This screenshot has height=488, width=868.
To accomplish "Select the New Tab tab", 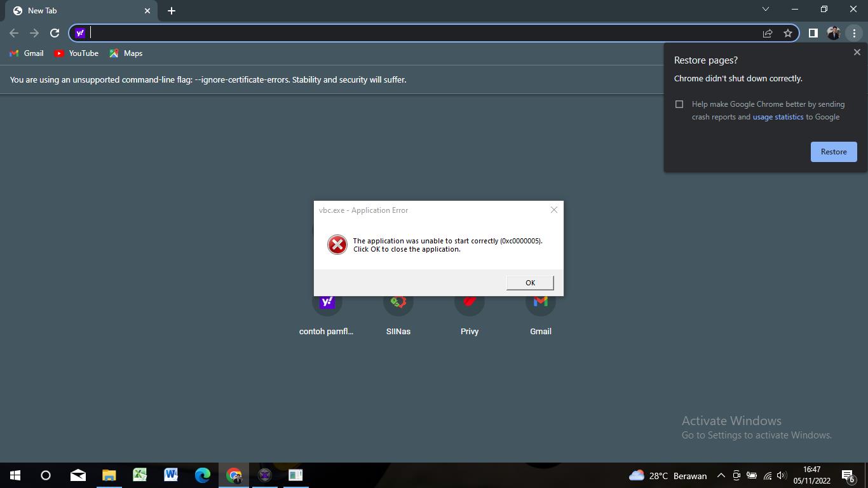I will [x=76, y=11].
